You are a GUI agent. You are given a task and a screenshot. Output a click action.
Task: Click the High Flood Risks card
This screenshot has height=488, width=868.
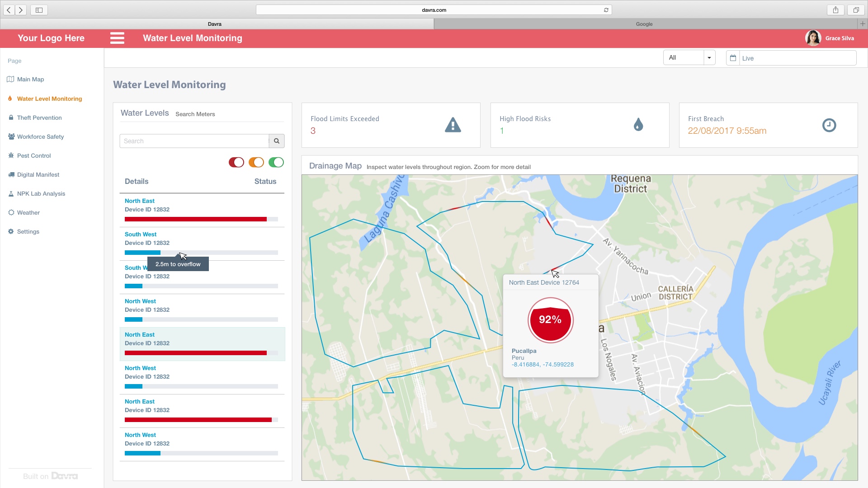(x=580, y=125)
